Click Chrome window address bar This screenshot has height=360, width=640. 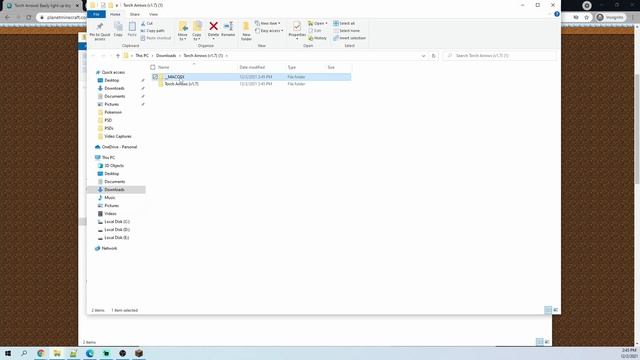tap(61, 18)
